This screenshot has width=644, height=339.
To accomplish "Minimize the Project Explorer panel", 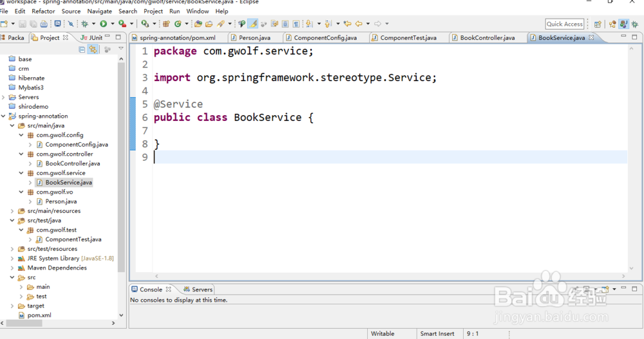I will click(x=108, y=37).
